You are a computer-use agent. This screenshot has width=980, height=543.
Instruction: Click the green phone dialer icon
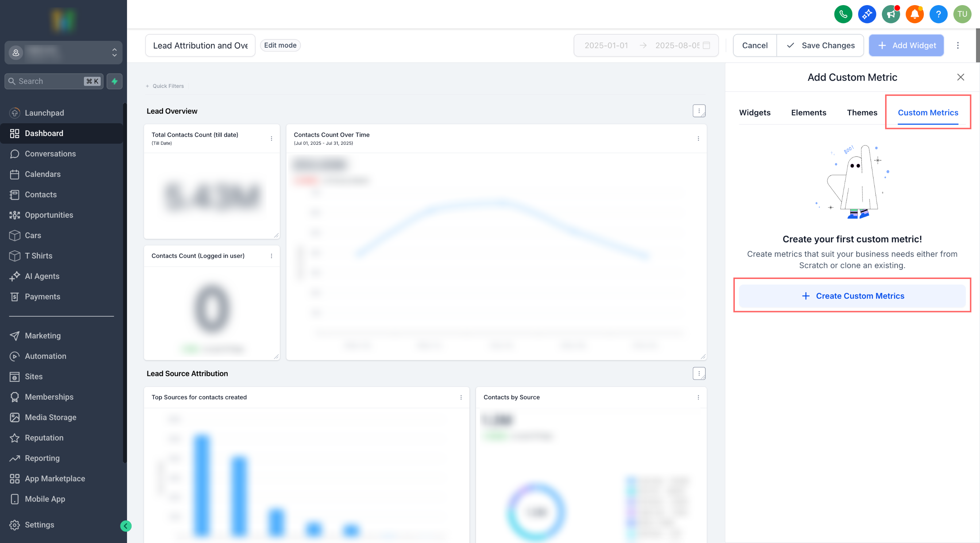click(x=843, y=15)
